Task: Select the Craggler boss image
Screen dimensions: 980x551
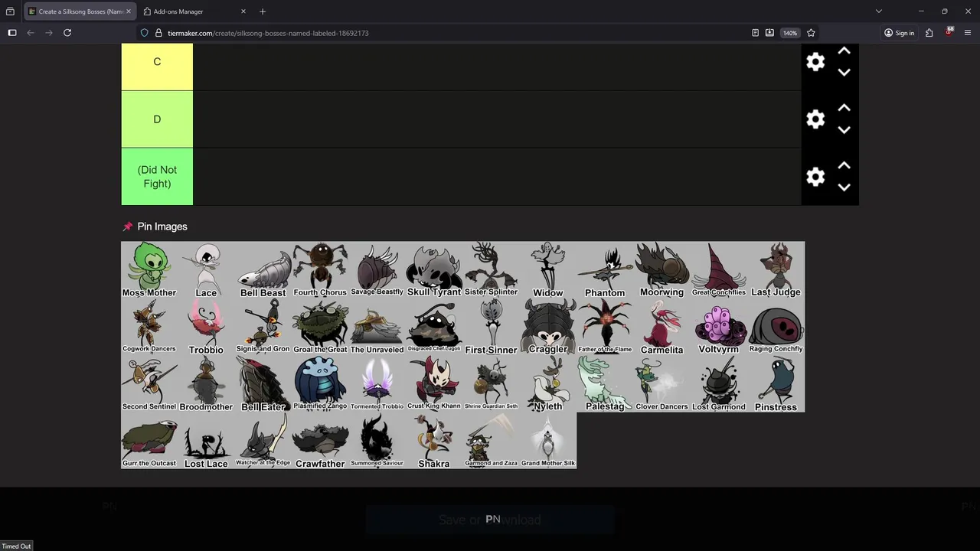Action: click(548, 327)
